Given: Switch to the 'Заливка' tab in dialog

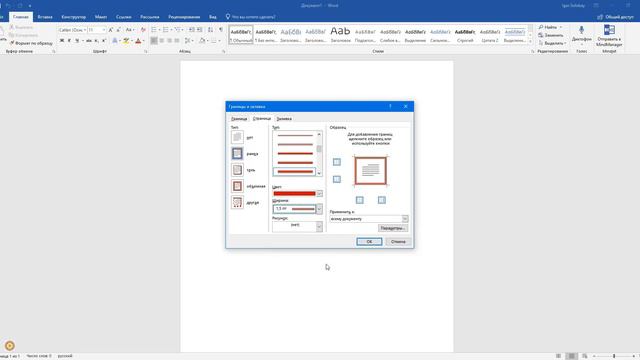Looking at the screenshot, I should [x=284, y=119].
